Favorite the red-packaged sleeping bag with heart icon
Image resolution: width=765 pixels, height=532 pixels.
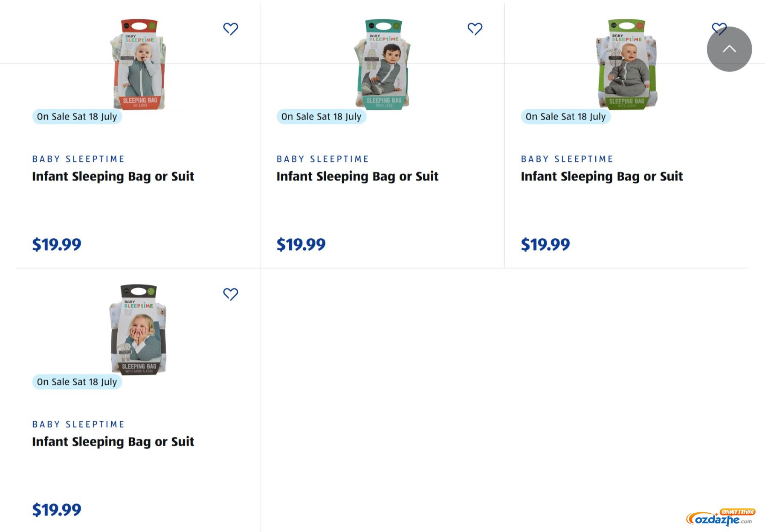230,29
